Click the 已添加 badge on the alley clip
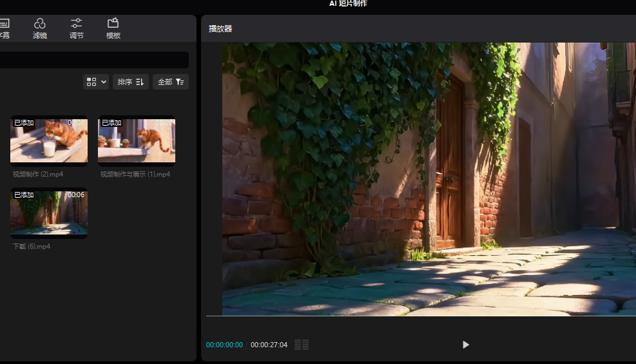 tap(24, 195)
